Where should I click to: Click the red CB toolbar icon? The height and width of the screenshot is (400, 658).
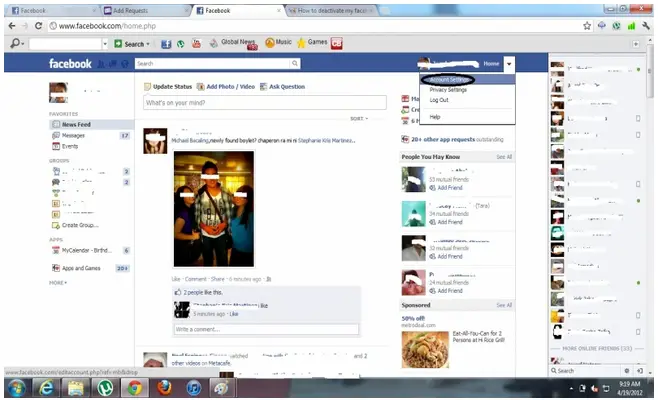point(337,43)
